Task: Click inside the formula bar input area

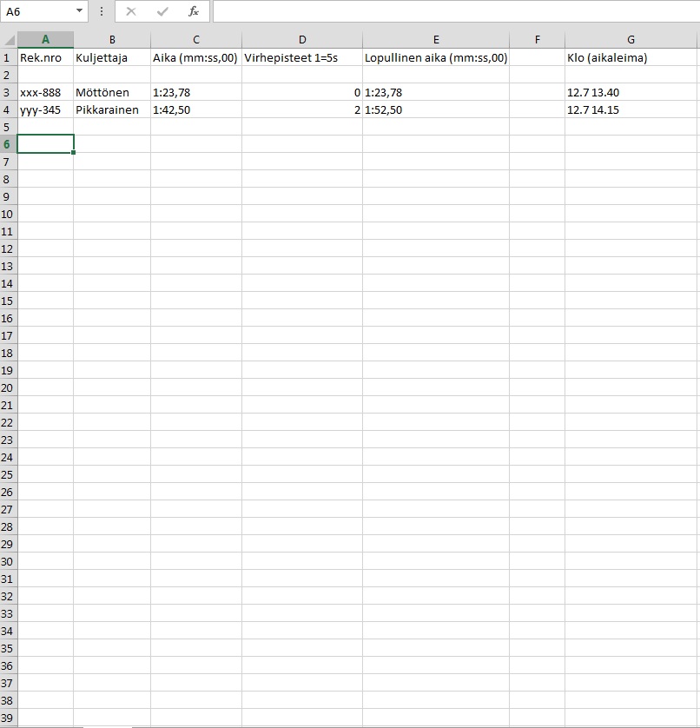Action: coord(452,11)
